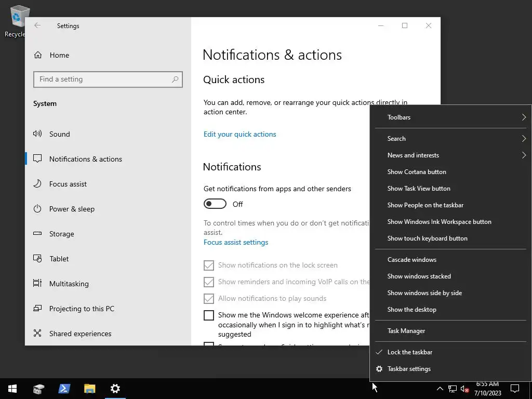Screen dimensions: 532x399
Task: Check Show me the Windows welcome experience
Action: (209, 315)
